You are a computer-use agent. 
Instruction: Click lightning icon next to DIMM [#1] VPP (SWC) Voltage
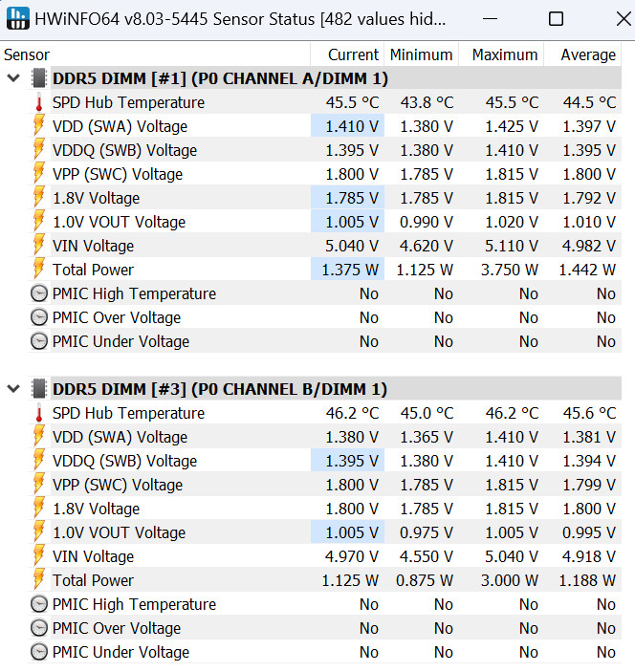39,173
